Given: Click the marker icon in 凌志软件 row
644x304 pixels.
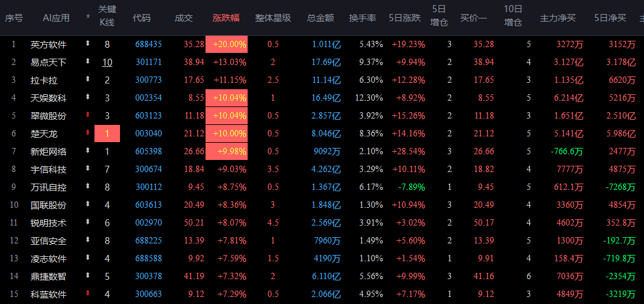Looking at the screenshot, I should [87, 257].
